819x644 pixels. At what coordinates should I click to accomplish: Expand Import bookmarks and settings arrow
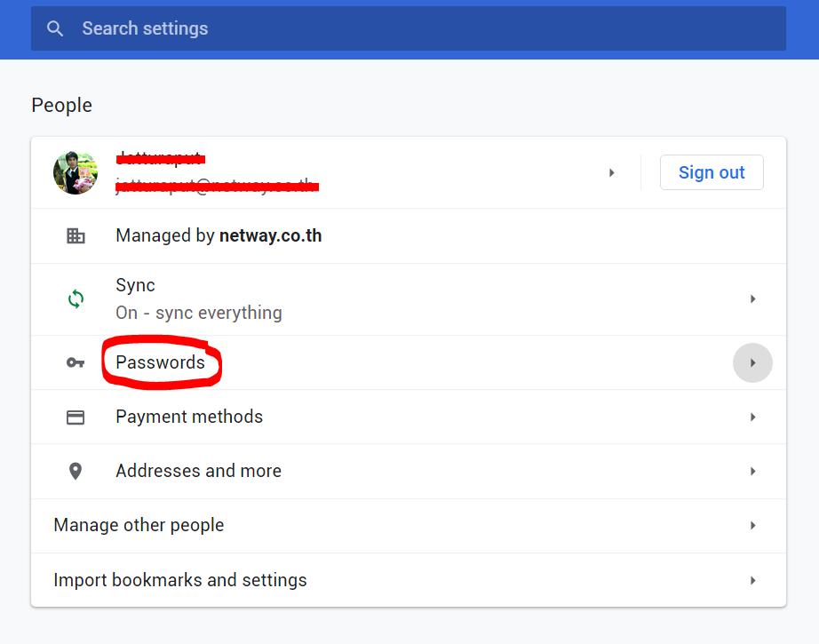[x=752, y=580]
